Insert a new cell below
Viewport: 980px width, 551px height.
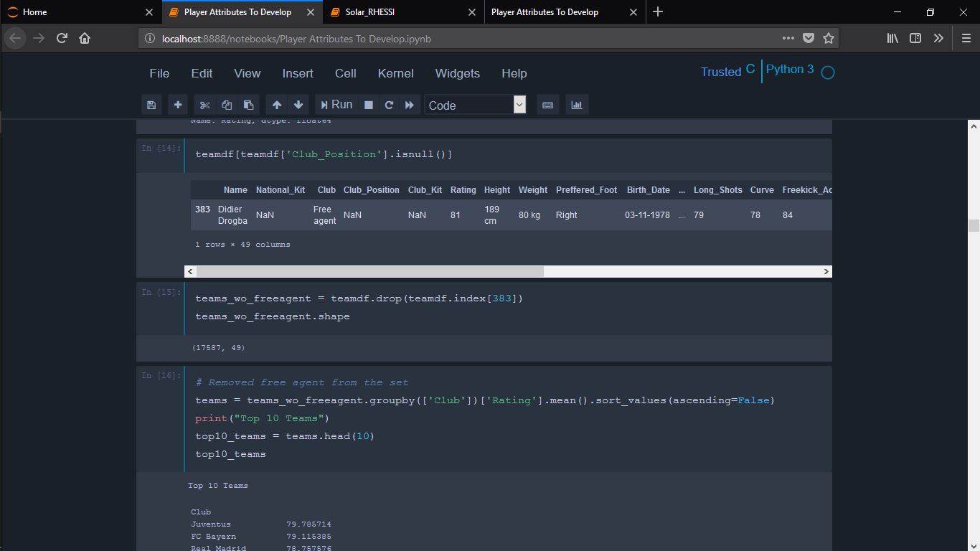(x=177, y=104)
